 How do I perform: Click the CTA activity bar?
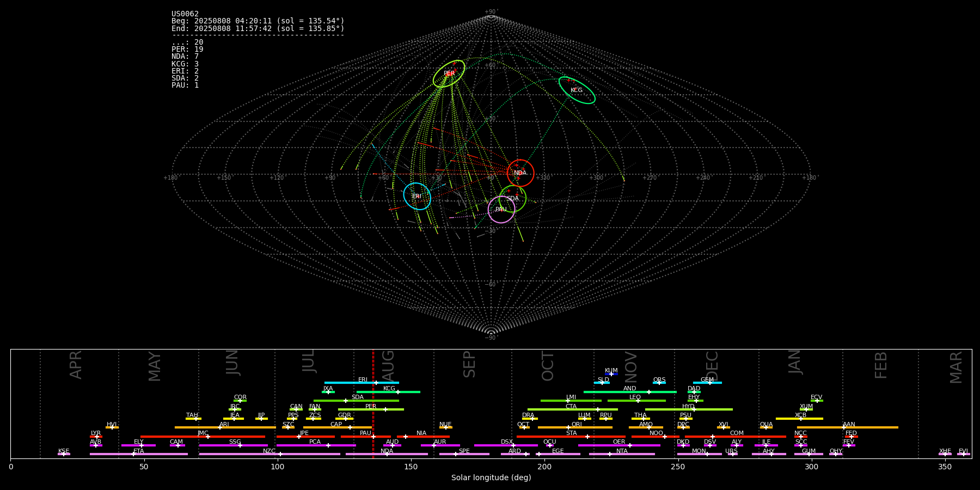tap(573, 409)
